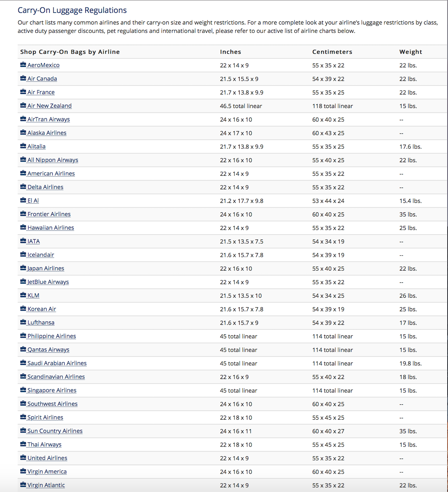Follow the Alaska Airlines link

tap(47, 133)
